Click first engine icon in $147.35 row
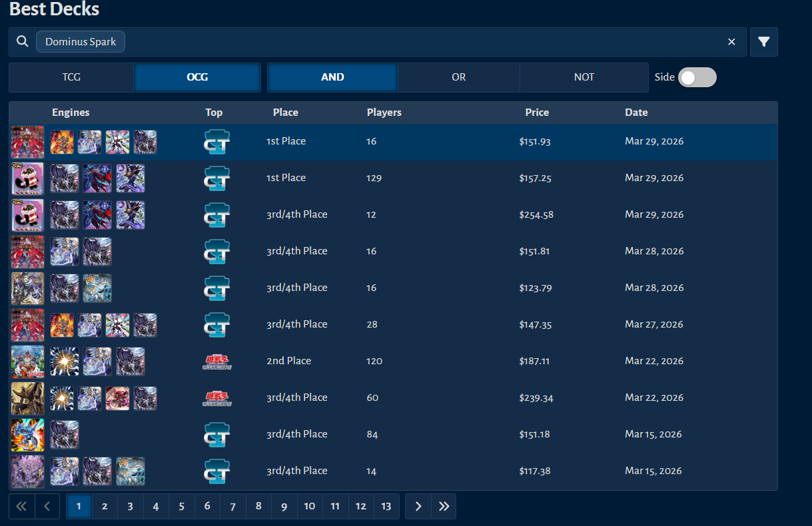This screenshot has width=812, height=526. pos(62,325)
